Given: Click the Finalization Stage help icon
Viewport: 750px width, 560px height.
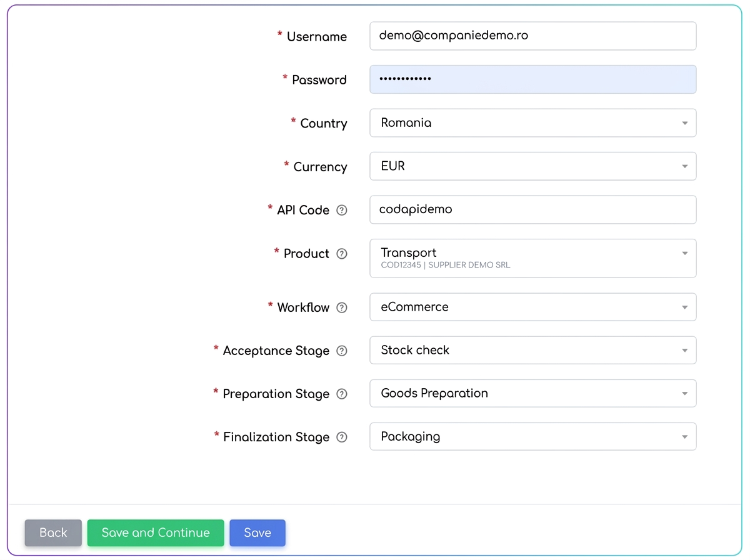Looking at the screenshot, I should [x=342, y=437].
